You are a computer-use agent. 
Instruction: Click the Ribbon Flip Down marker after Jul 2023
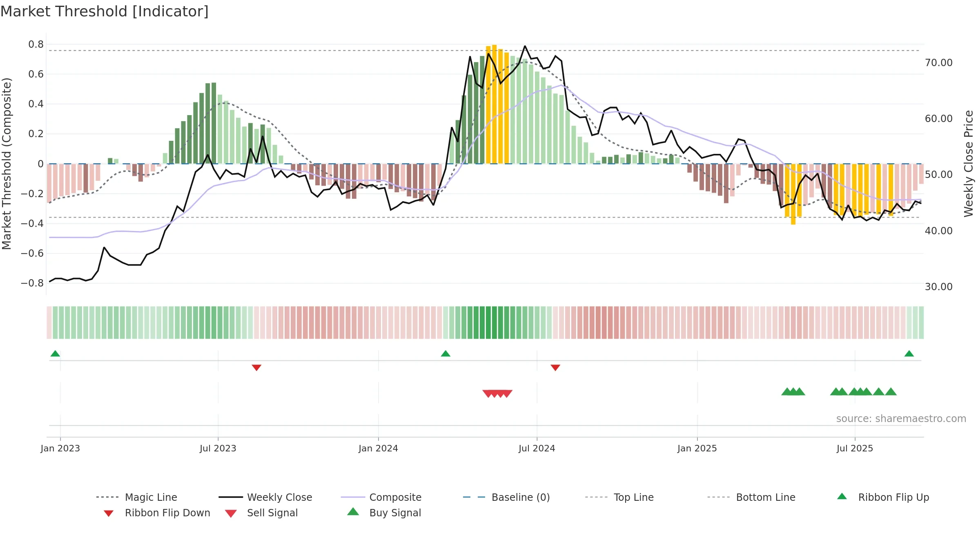tap(256, 368)
